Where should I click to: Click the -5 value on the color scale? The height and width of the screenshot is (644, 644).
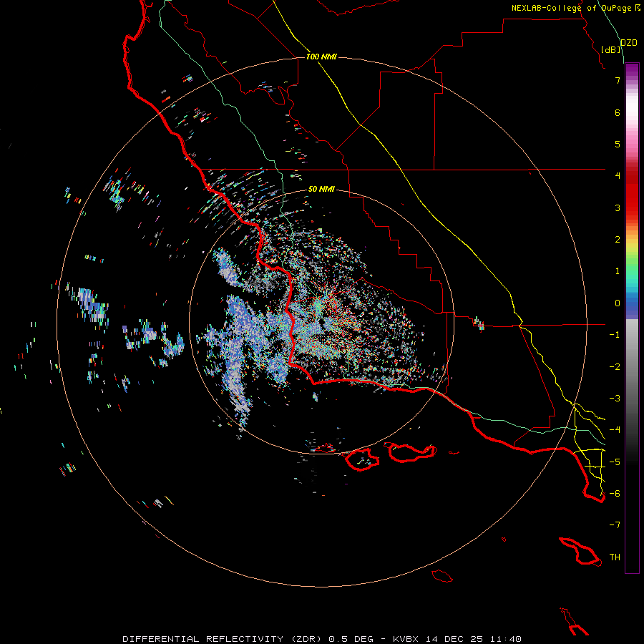615,462
